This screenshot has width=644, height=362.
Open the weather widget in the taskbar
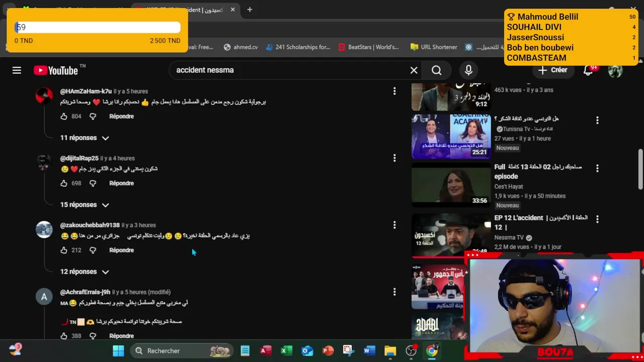[x=15, y=350]
